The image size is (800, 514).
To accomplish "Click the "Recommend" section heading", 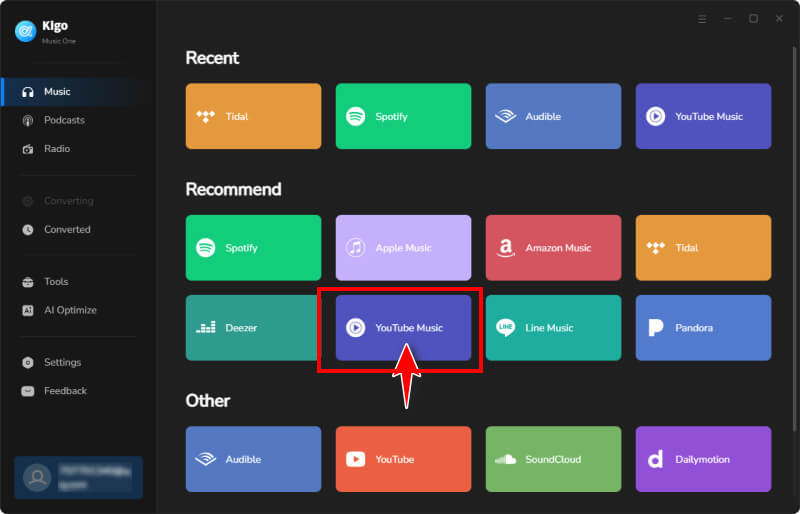I will (234, 189).
